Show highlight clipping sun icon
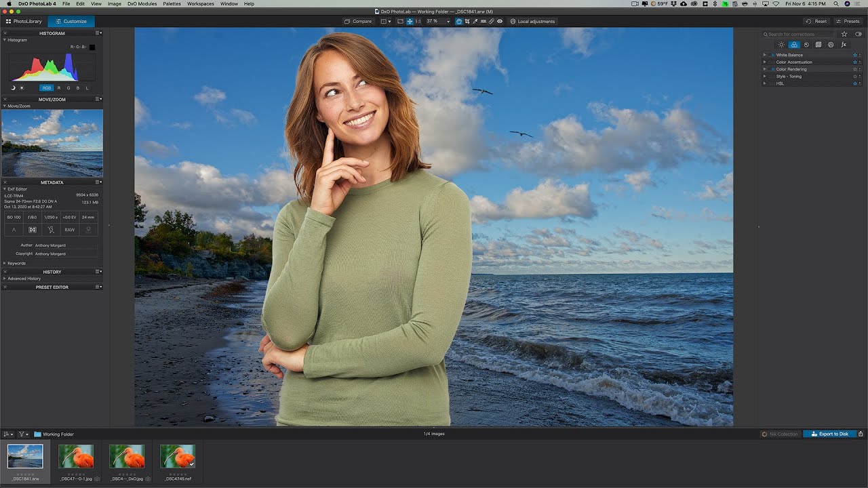This screenshot has width=868, height=488. click(x=21, y=88)
